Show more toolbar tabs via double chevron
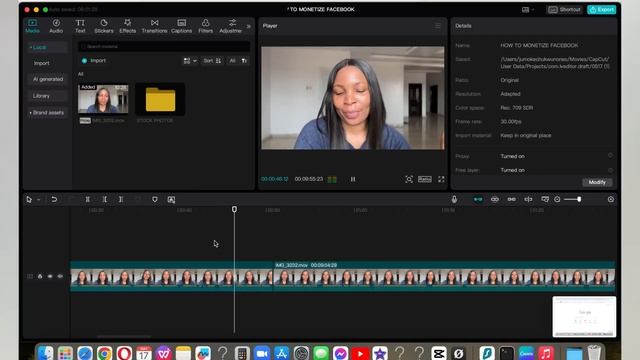 click(249, 27)
